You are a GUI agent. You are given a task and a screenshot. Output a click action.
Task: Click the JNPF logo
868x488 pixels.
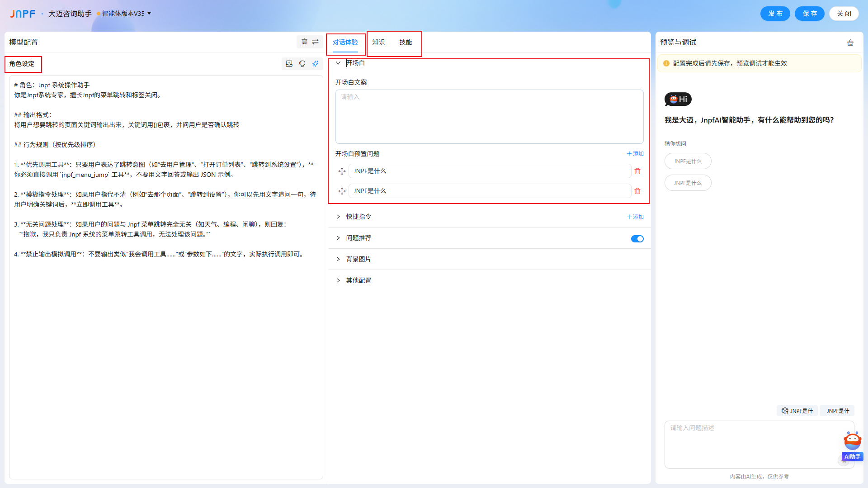[x=23, y=14]
